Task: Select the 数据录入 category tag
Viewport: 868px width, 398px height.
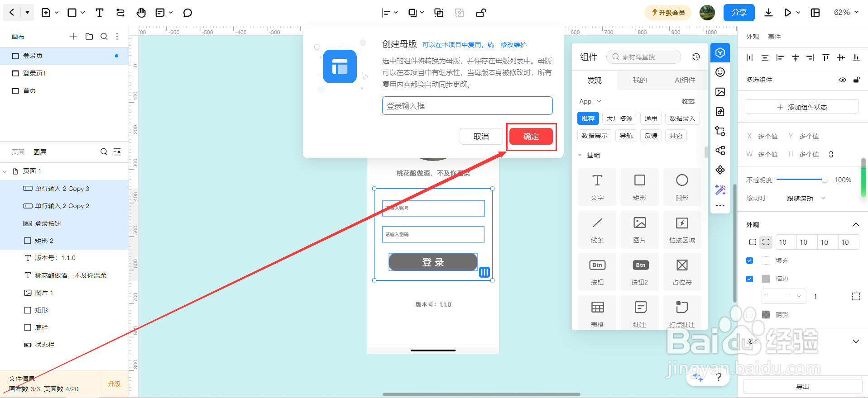Action: click(682, 118)
